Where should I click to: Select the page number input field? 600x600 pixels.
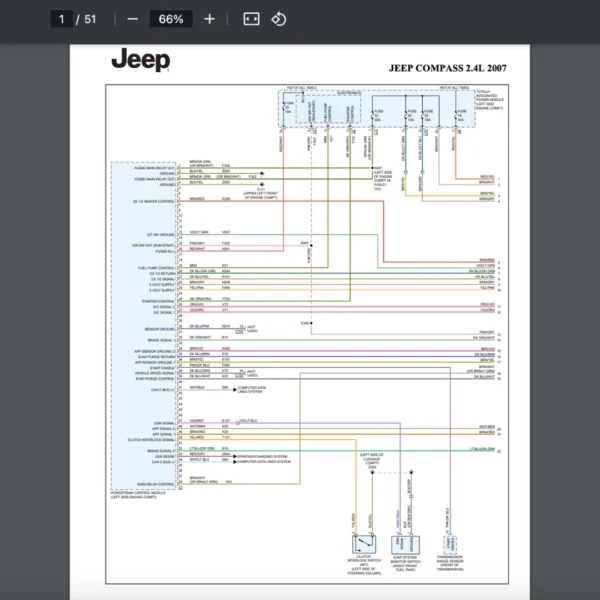tap(62, 19)
